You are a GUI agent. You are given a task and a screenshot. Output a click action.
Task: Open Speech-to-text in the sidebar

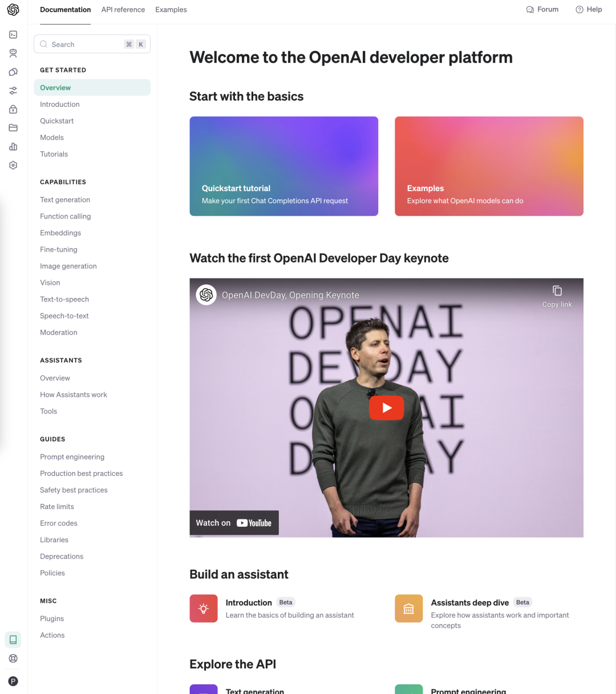(64, 316)
